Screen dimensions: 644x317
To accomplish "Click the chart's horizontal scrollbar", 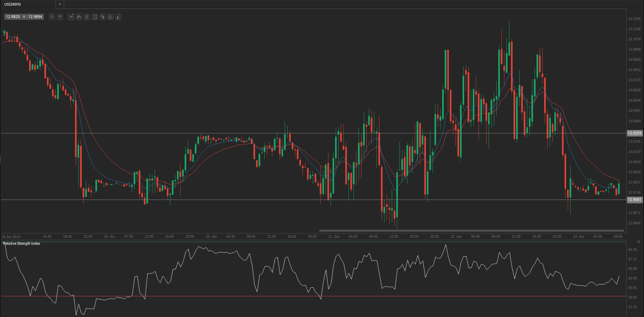I will pos(471,231).
